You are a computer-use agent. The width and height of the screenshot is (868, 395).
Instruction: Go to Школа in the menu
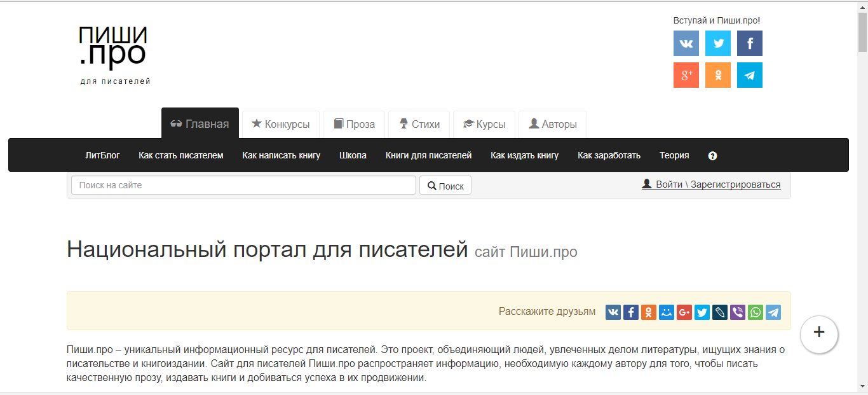pos(353,155)
